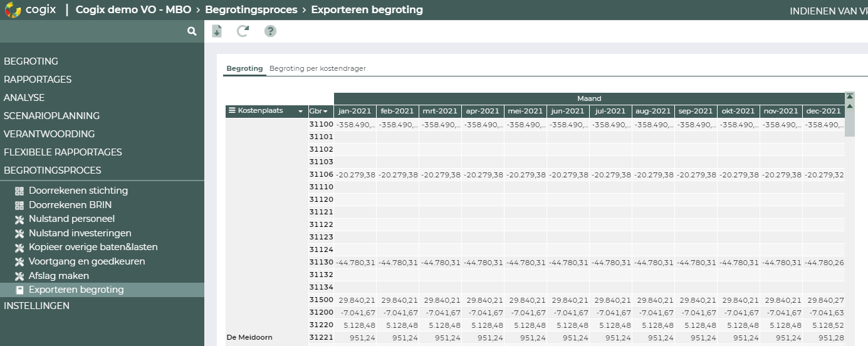Open Doorrekenen stichting from the sidebar
Image resolution: width=868 pixels, height=346 pixels.
[78, 191]
